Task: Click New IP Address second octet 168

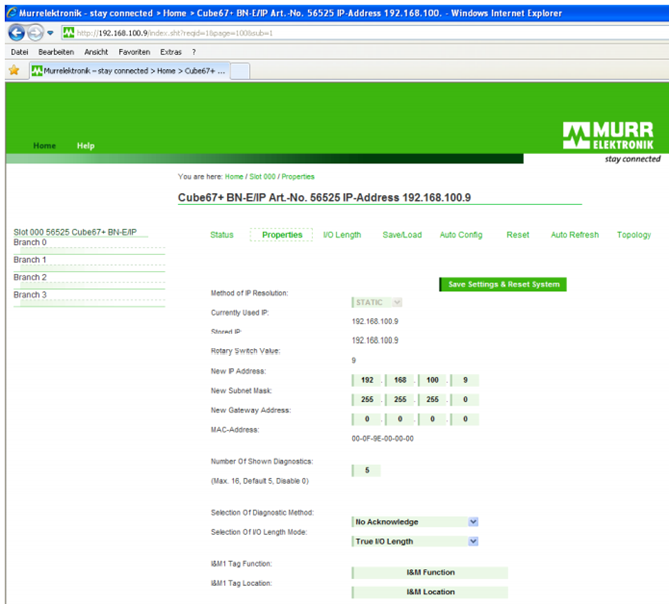Action: point(399,380)
